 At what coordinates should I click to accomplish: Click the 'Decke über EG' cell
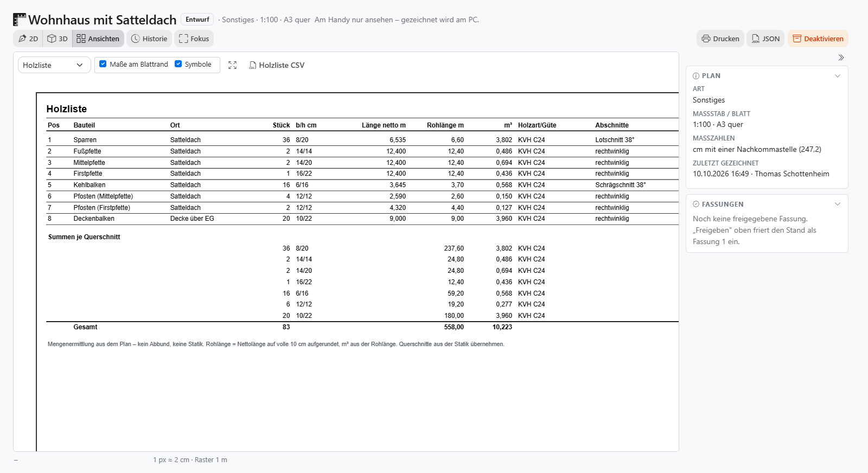coord(192,219)
